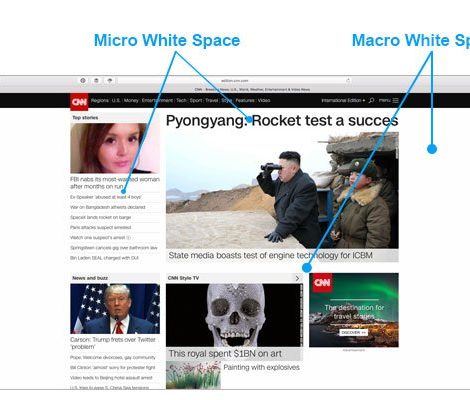Open 'Watch one suspect's arrest' link
Image resolution: width=470 pixels, height=400 pixels.
pyautogui.click(x=98, y=238)
